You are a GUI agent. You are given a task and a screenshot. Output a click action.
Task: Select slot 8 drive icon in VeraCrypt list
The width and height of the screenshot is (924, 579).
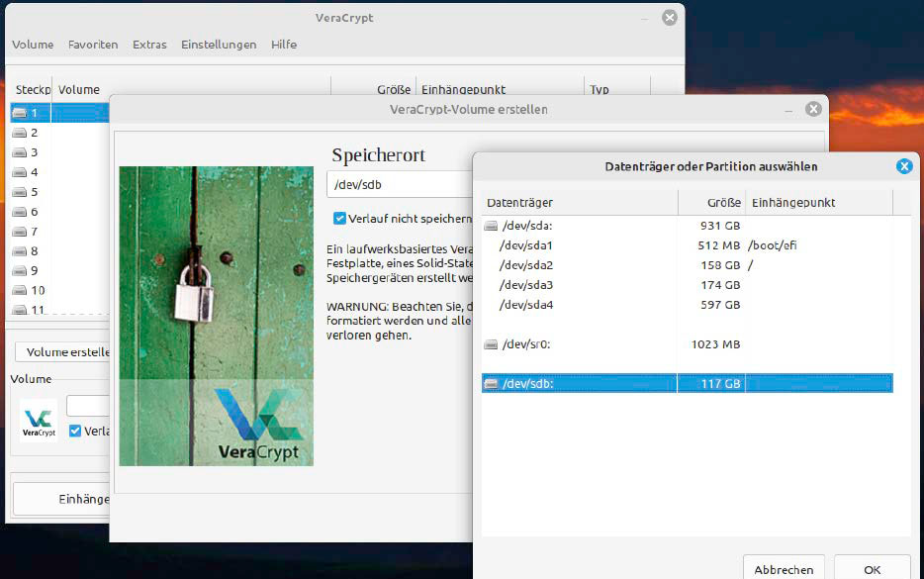(20, 251)
